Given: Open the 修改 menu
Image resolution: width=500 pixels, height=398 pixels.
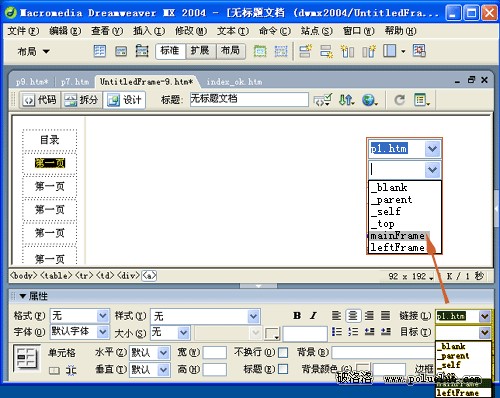Looking at the screenshot, I should (191, 31).
